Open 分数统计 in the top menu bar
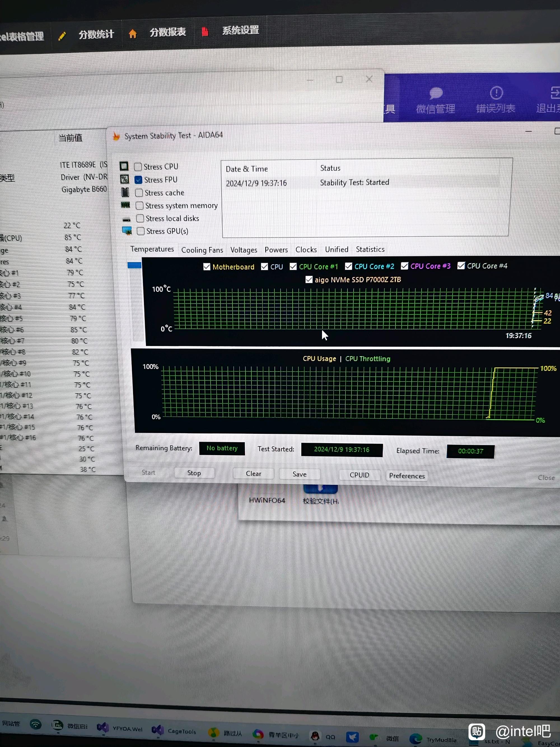The image size is (560, 747). click(x=96, y=34)
